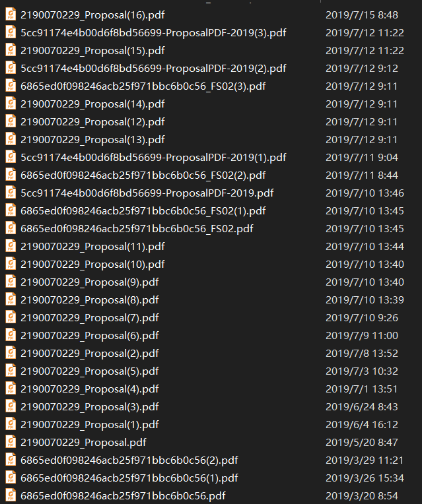The image size is (422, 504).
Task: Click the PDF icon of 5cc91174e4b00d6f8bd56699-ProposalPDF-2019.pdf
Action: tap(11, 193)
